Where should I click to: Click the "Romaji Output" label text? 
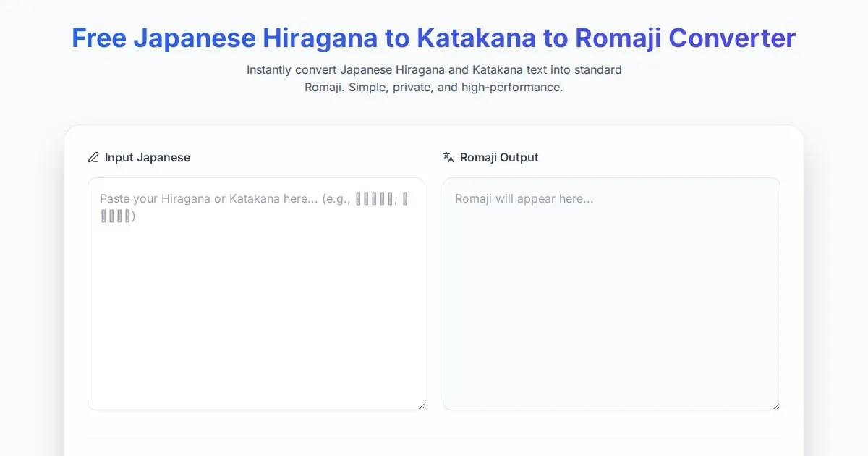(499, 157)
